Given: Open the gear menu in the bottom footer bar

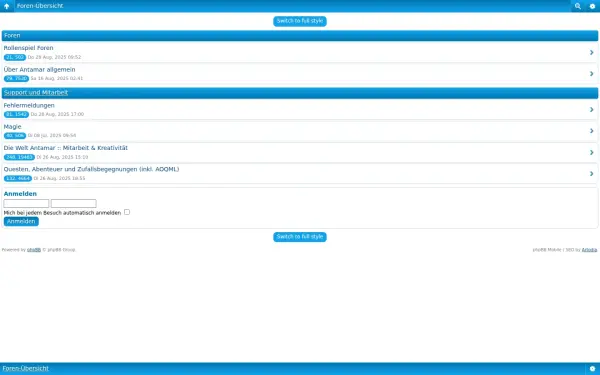Looking at the screenshot, I should pyautogui.click(x=592, y=368).
